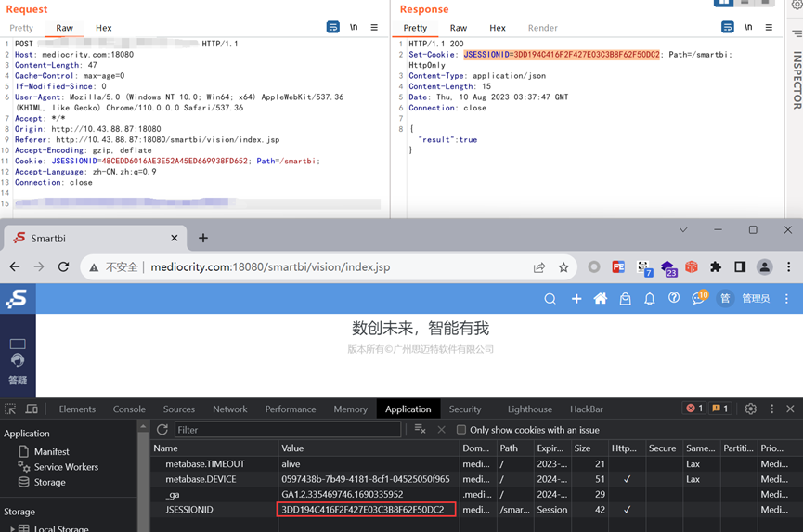Open Chrome profile avatar

(764, 266)
